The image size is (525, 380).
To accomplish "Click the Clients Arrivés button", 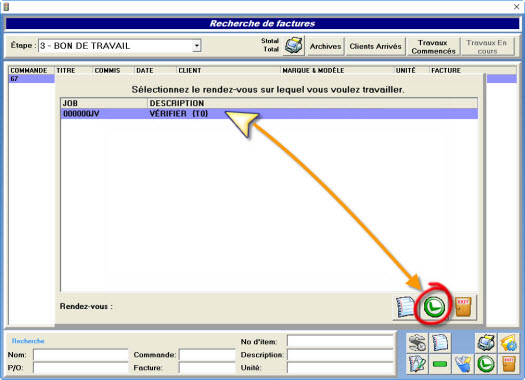I will (375, 46).
